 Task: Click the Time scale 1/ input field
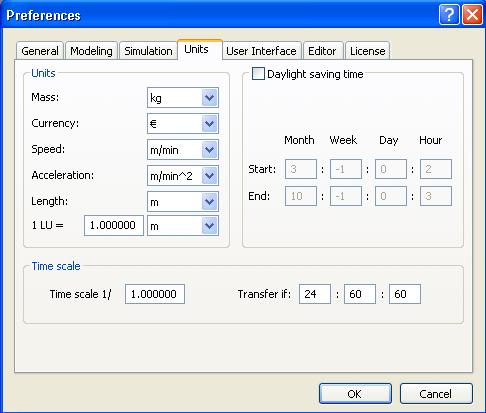point(155,294)
